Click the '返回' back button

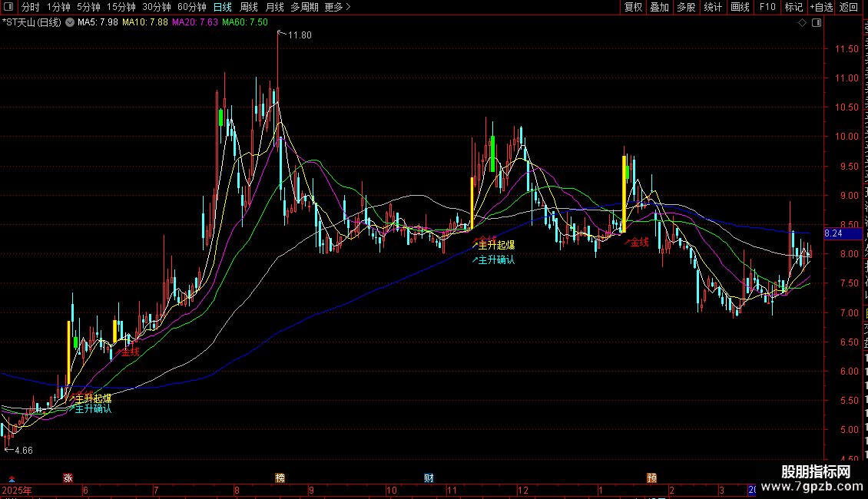click(849, 7)
